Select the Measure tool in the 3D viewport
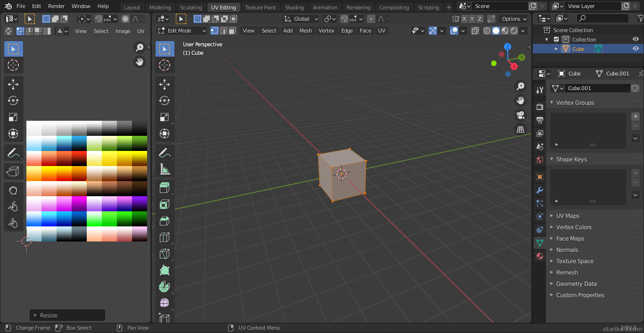Screen dimensions: 644x333 (165, 169)
